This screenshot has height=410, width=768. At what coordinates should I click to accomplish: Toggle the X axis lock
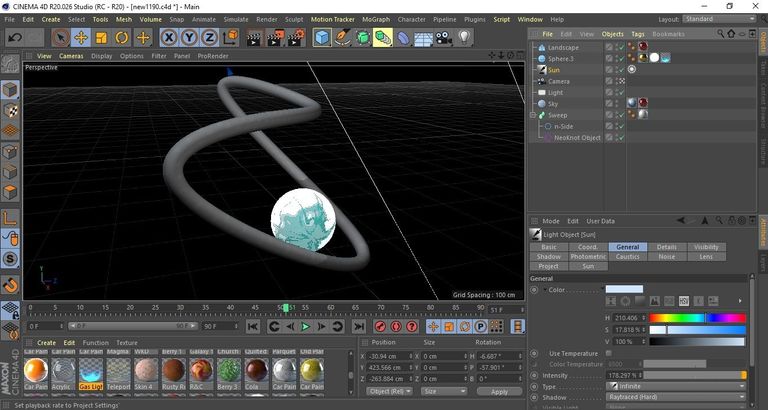coord(169,38)
